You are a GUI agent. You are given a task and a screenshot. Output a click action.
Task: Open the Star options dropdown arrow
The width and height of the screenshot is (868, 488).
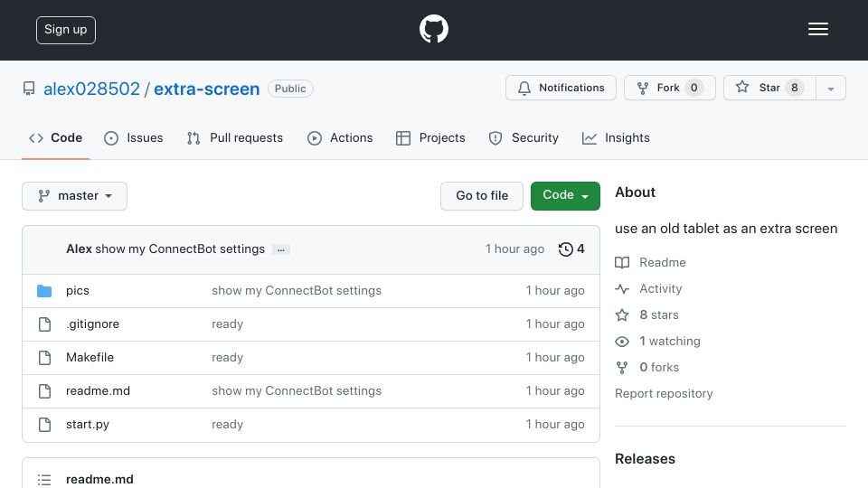(x=830, y=88)
